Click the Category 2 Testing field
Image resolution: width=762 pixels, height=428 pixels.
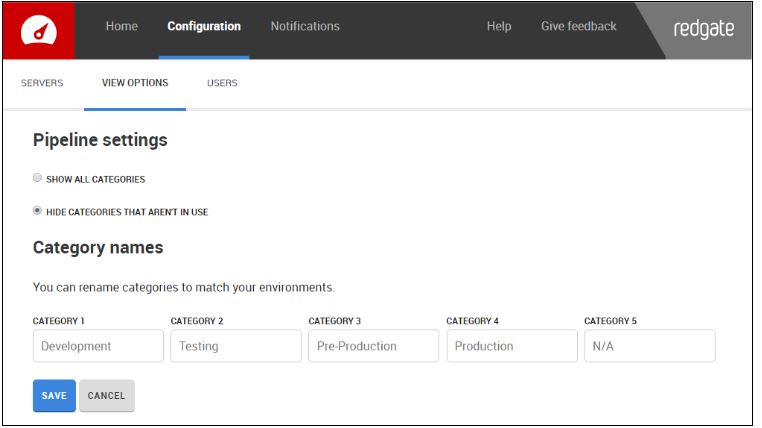[236, 346]
